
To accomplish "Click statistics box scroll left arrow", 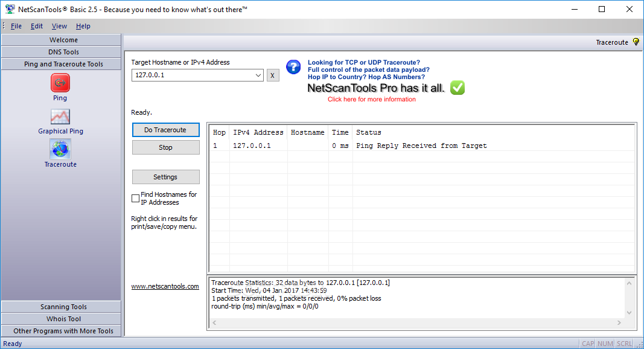I will [214, 322].
